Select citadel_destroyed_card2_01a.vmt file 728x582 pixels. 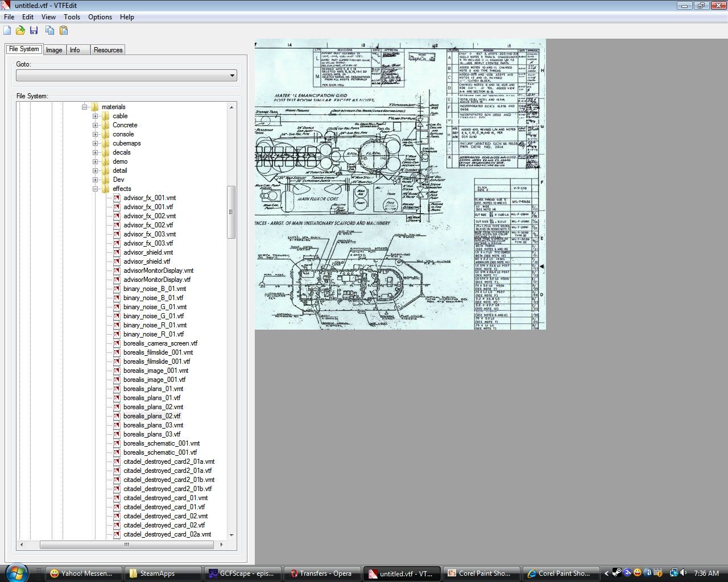point(169,462)
